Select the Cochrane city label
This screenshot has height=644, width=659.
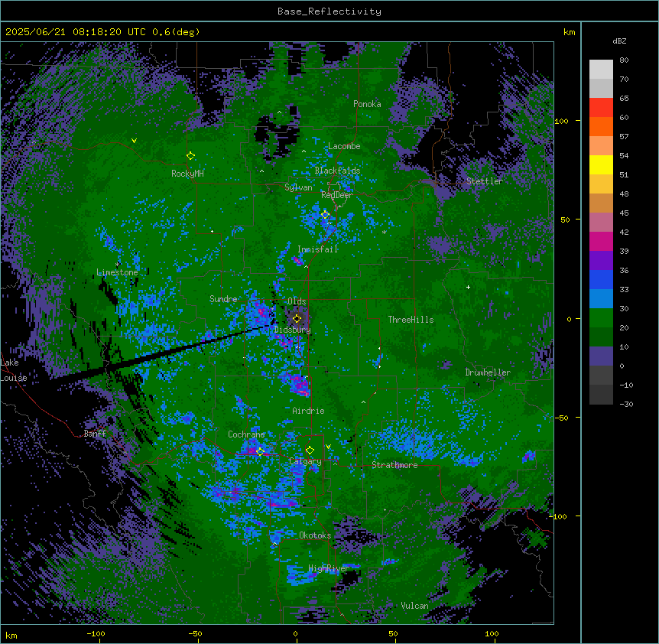246,434
